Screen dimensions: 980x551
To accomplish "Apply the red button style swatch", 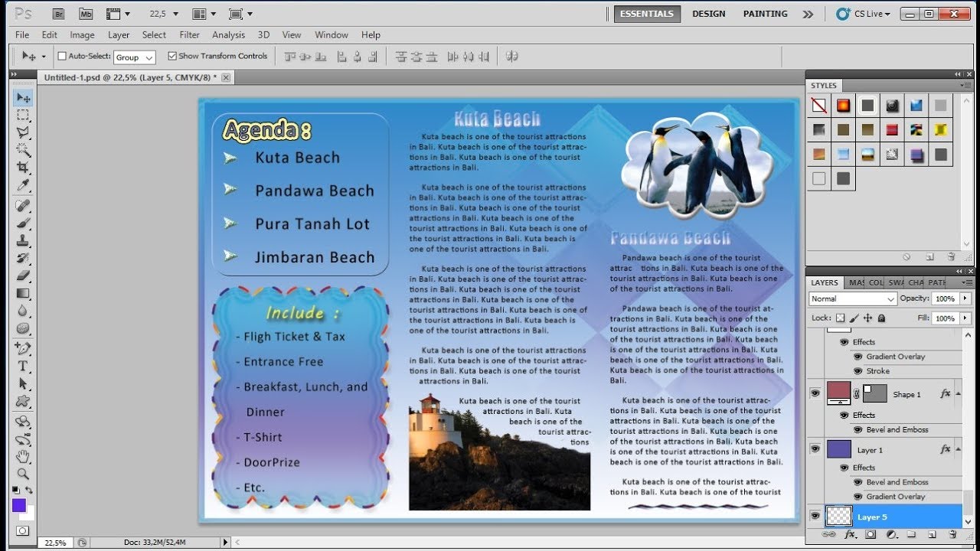I will point(891,130).
